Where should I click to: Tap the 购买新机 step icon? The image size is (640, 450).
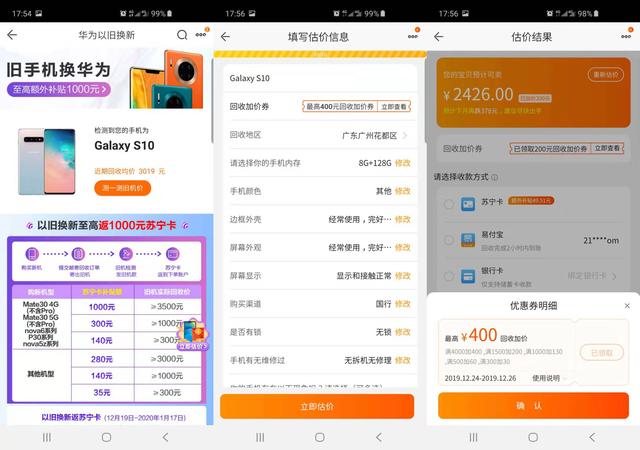pos(32,254)
